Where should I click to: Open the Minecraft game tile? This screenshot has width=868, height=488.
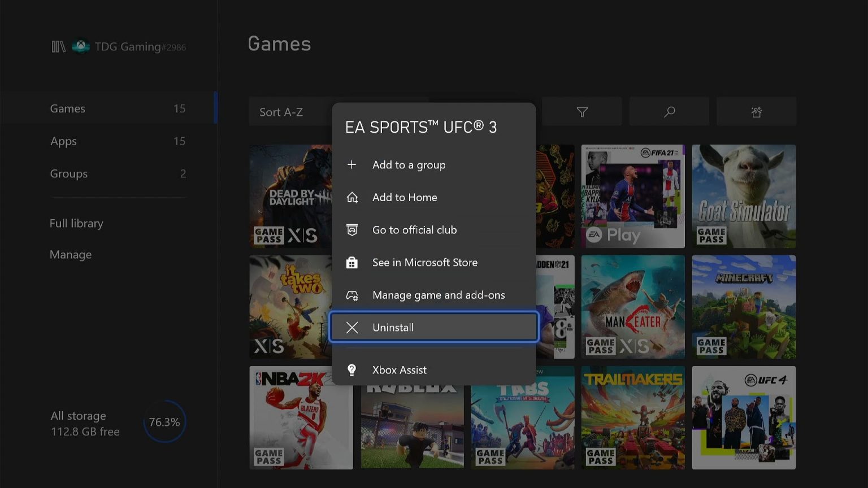(744, 307)
